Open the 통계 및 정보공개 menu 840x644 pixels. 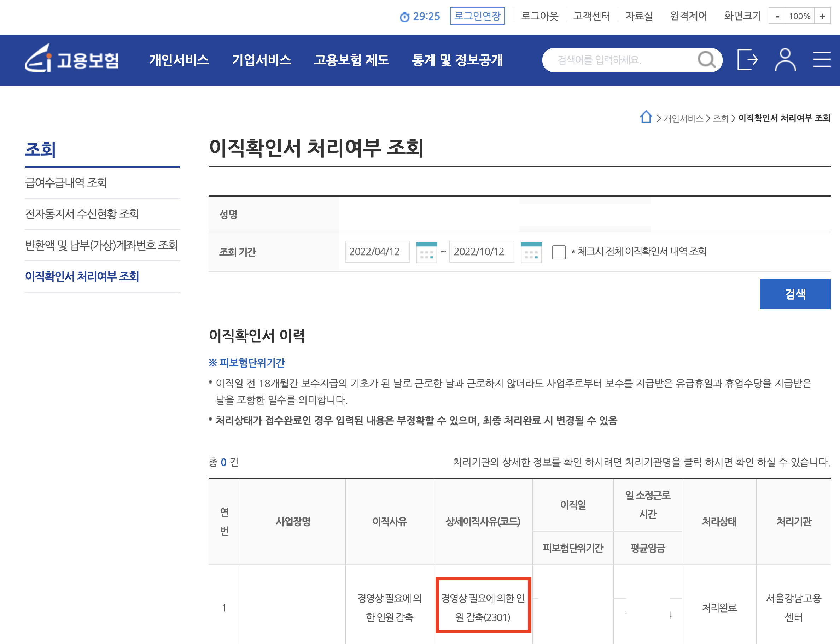457,60
